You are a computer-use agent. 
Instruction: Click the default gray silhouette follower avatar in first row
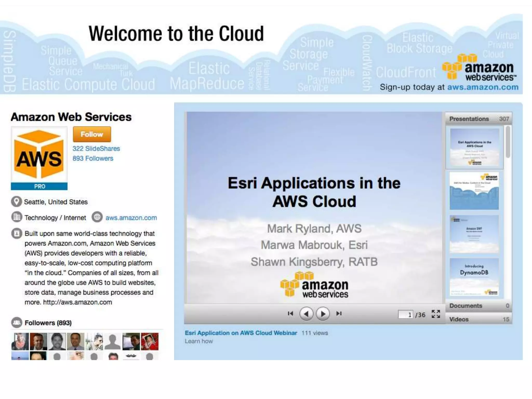click(112, 342)
